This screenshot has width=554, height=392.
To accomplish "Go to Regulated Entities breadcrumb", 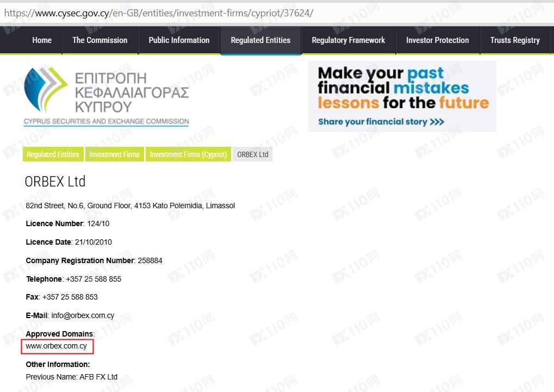I will point(53,154).
